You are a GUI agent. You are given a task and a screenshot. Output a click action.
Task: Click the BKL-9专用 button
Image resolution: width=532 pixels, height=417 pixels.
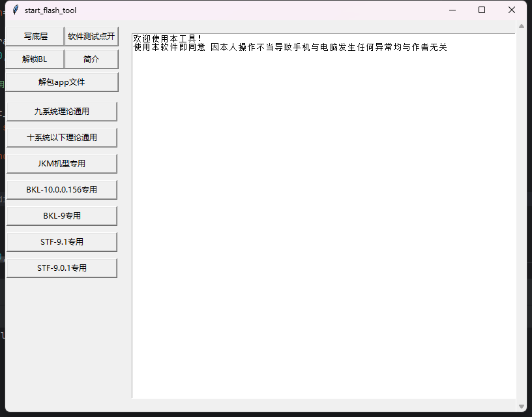tap(62, 215)
